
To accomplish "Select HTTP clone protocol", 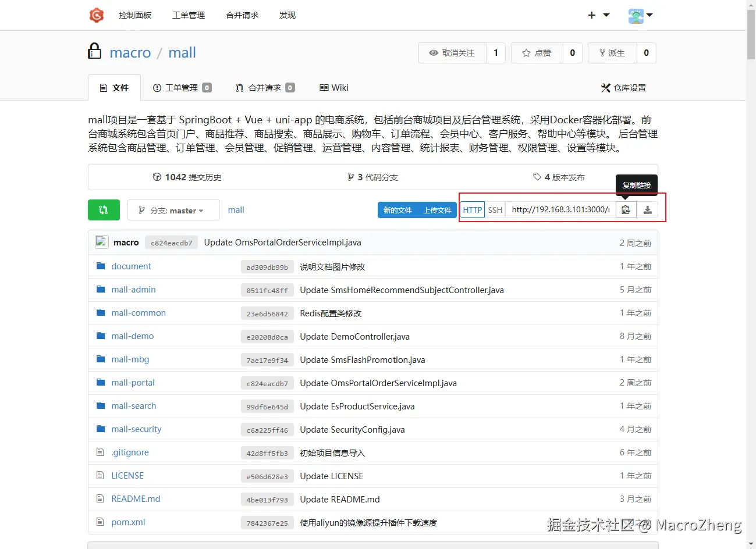I will click(473, 210).
